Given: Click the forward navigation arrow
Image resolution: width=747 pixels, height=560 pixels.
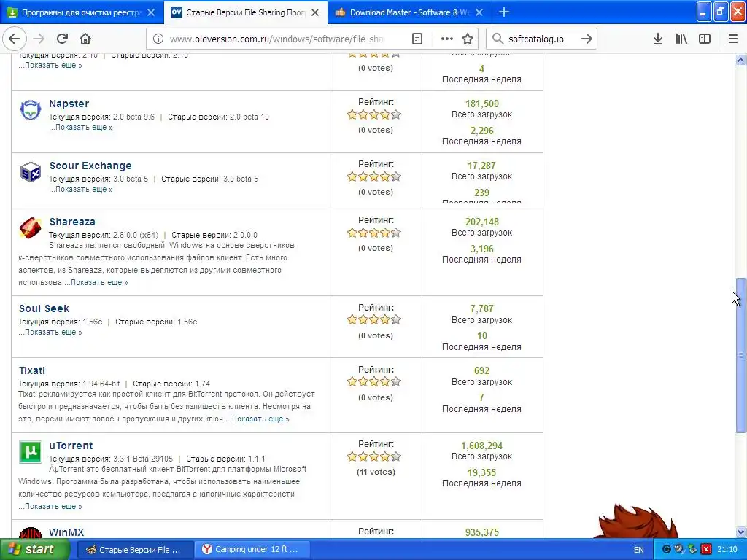Looking at the screenshot, I should point(39,39).
